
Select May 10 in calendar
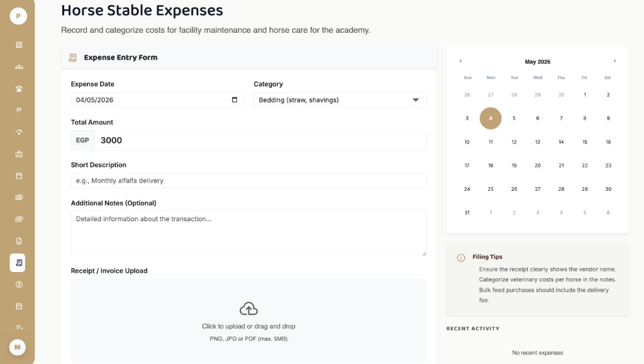click(x=467, y=142)
